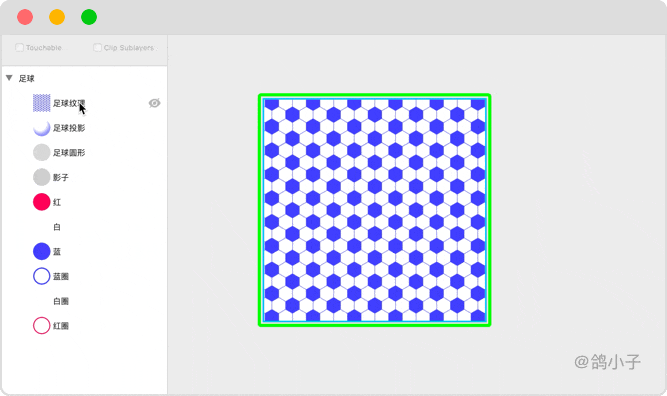The image size is (667, 396).
Task: Enable the Touchable checkbox
Action: coord(20,47)
